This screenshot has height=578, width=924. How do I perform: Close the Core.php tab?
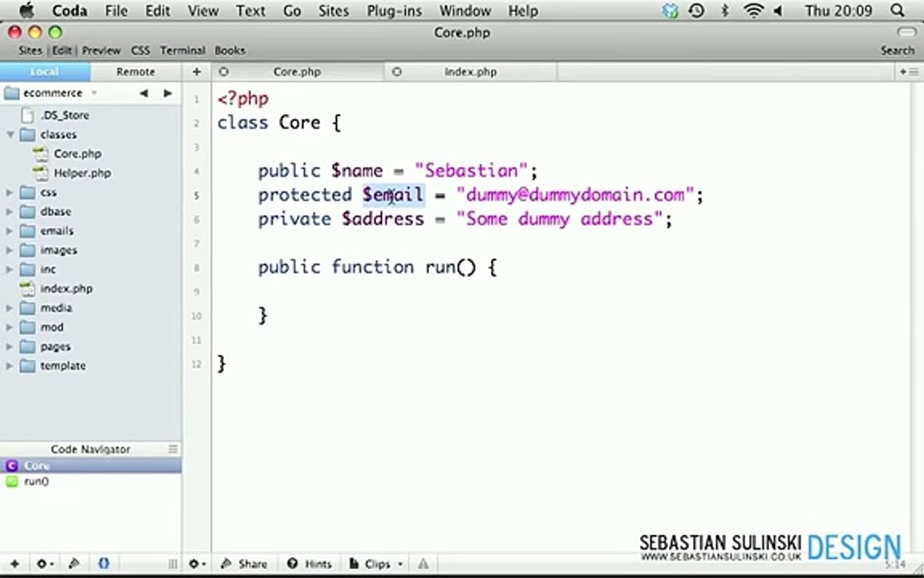pos(223,72)
